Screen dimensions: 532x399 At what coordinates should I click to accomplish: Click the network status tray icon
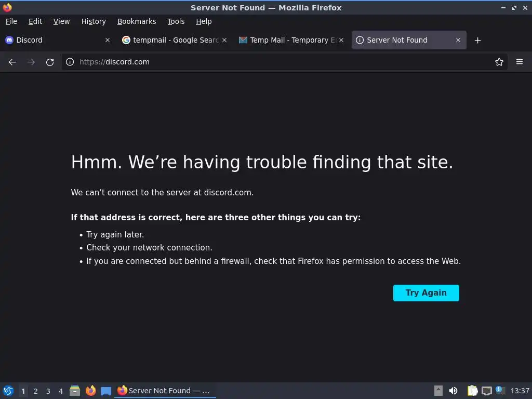click(487, 391)
